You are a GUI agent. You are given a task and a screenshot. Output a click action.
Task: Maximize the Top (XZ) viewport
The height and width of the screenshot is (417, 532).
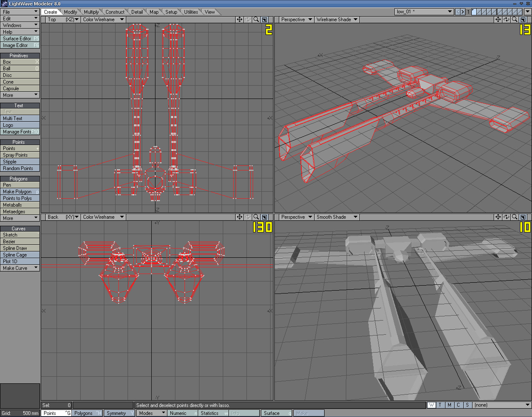pyautogui.click(x=265, y=20)
